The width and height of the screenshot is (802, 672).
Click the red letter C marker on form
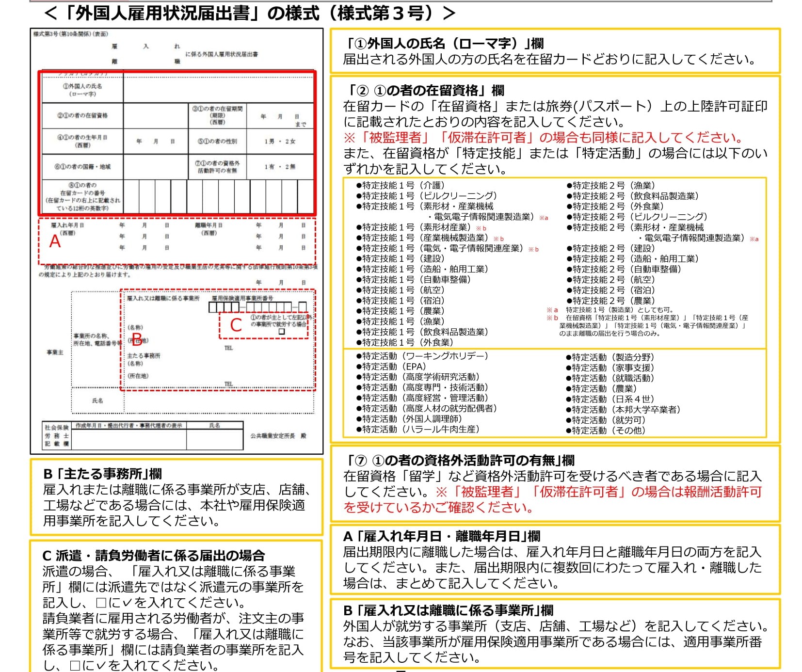[236, 325]
